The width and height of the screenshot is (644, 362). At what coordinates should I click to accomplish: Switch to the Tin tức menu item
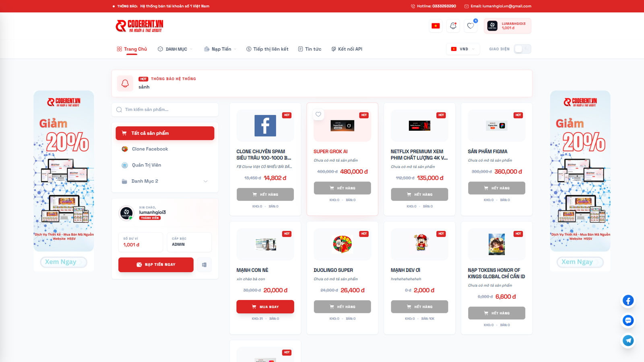[x=310, y=49]
